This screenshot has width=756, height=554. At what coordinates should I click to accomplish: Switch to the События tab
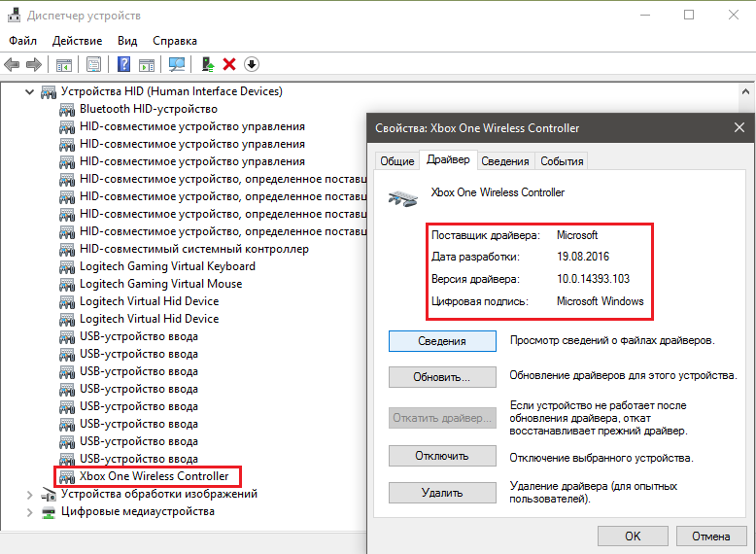pos(562,161)
